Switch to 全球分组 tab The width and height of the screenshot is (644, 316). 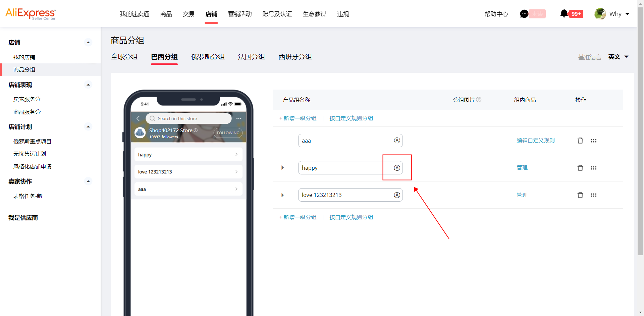pos(124,57)
